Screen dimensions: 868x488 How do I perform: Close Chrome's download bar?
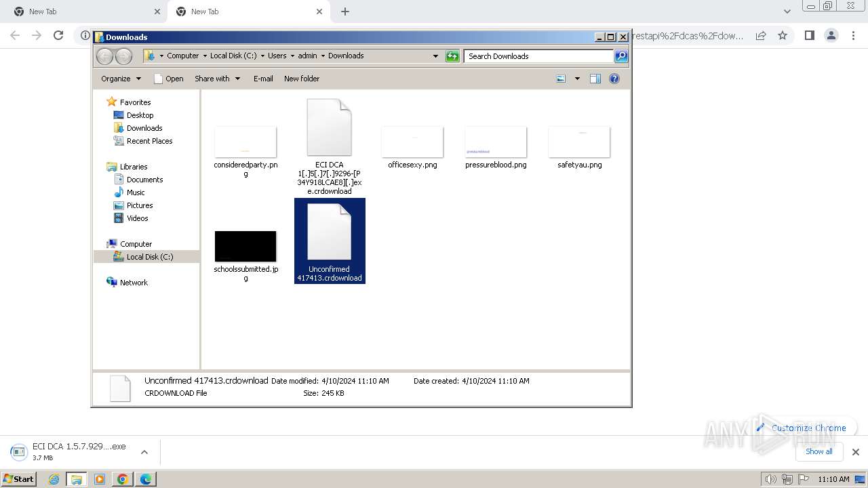pyautogui.click(x=855, y=452)
